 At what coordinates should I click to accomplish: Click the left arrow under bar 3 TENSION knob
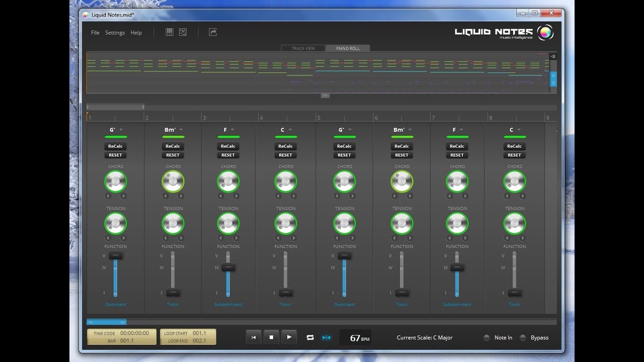click(x=220, y=238)
